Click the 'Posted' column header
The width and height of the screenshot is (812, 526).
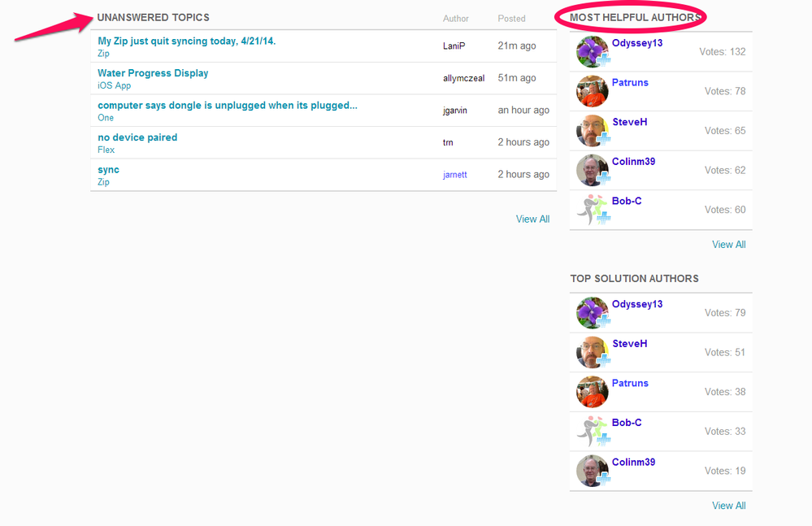pyautogui.click(x=511, y=19)
